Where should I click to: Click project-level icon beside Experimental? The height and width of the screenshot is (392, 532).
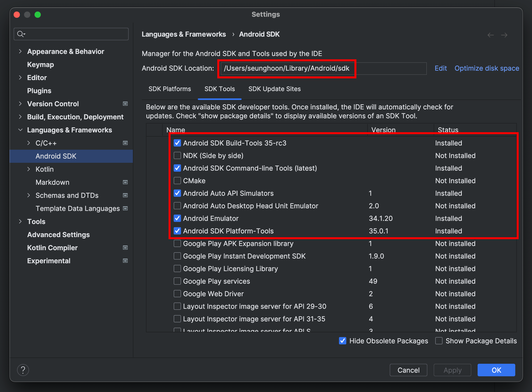coord(125,261)
